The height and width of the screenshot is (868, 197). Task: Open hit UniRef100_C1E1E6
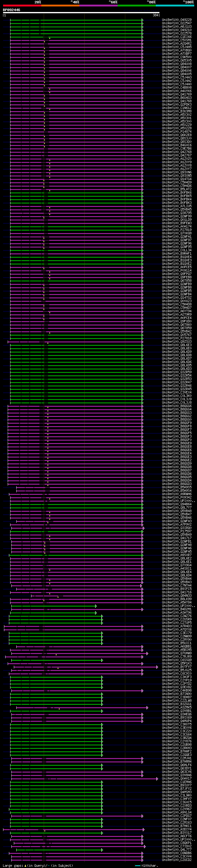pos(177,37)
